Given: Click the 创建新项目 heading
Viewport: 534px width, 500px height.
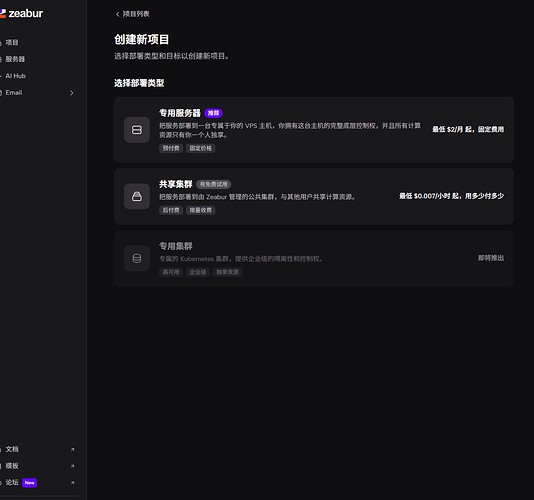Looking at the screenshot, I should point(142,40).
